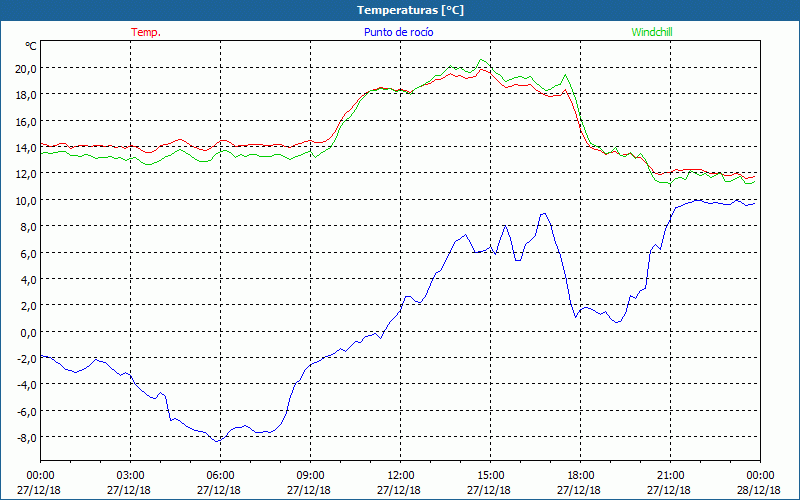800x500 pixels.
Task: Click the 10,0 y-axis value
Action: [26, 201]
